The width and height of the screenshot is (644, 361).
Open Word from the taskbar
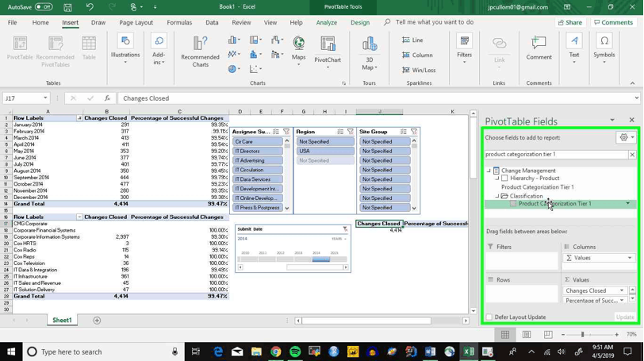tap(430, 352)
